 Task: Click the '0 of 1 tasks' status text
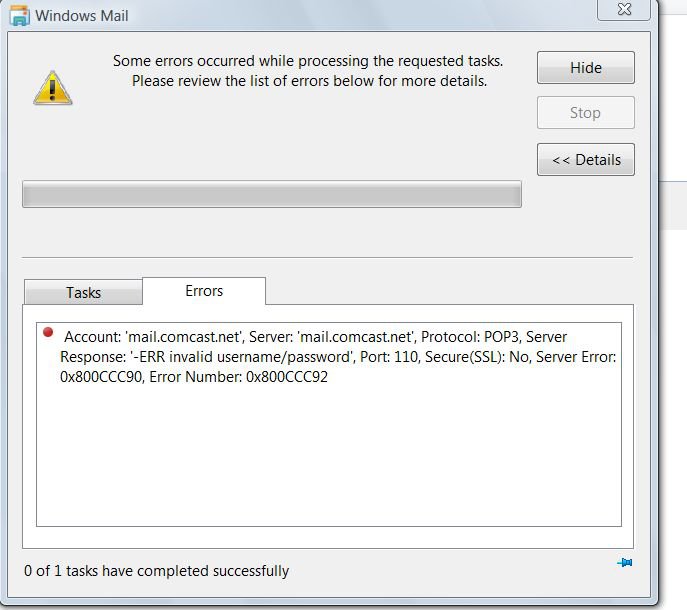coord(156,571)
